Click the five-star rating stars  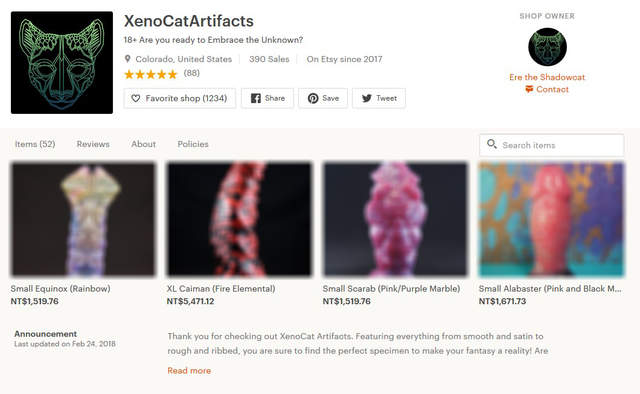pos(151,74)
